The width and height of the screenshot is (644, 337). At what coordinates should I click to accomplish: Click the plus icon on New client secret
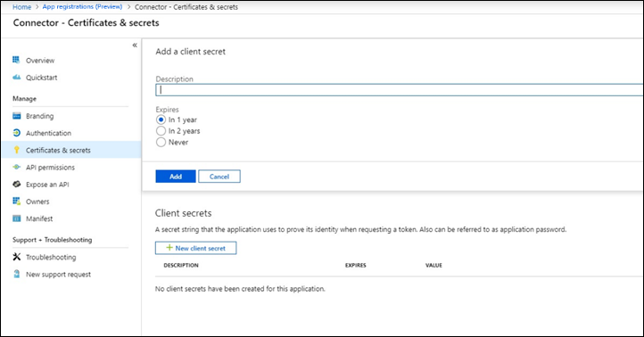pyautogui.click(x=169, y=248)
